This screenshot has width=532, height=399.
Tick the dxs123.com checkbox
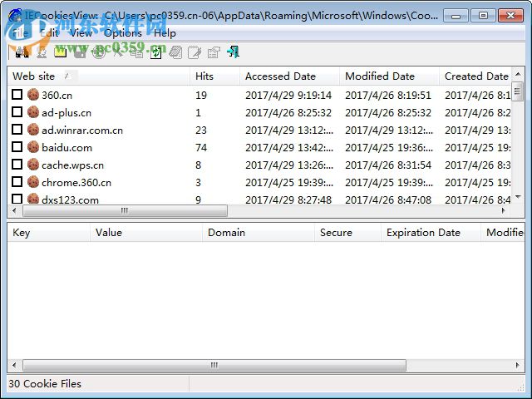(x=17, y=199)
